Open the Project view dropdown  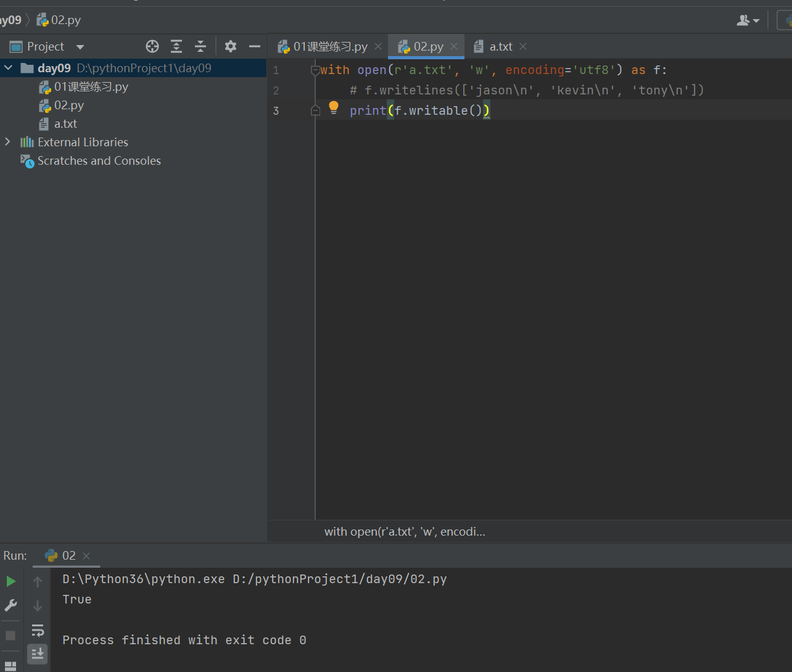click(x=80, y=47)
